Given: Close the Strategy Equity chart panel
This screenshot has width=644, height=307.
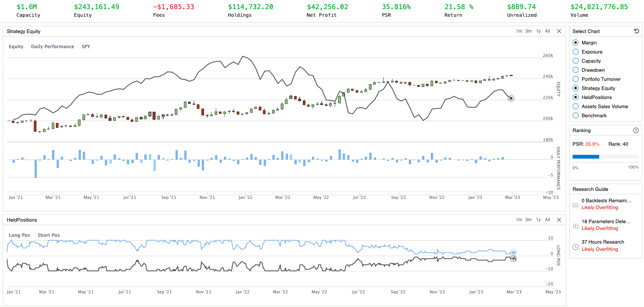Looking at the screenshot, I should pyautogui.click(x=559, y=31).
